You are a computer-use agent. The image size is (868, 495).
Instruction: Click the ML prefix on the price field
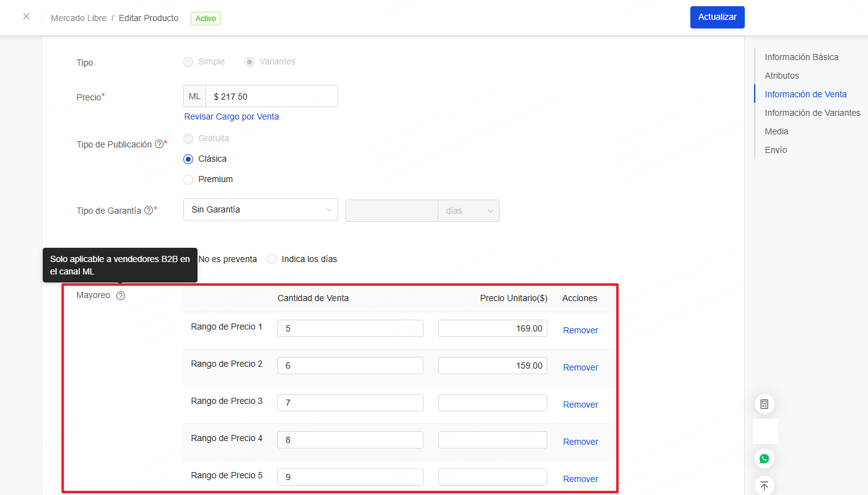[194, 96]
